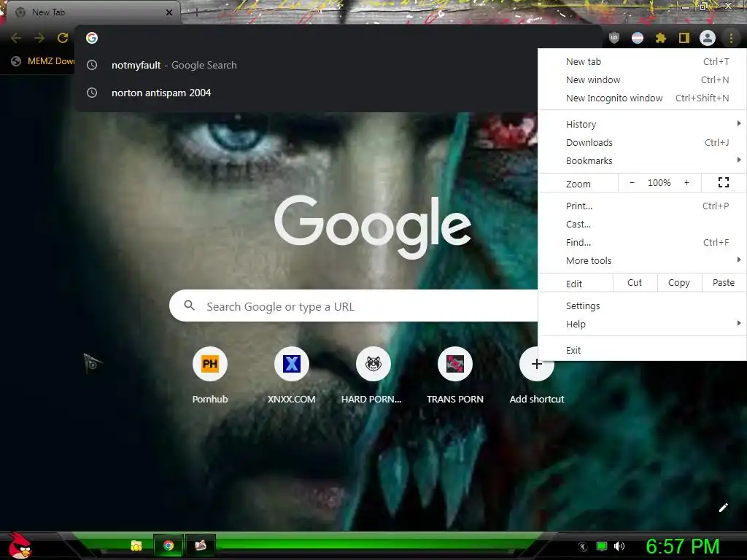Image resolution: width=747 pixels, height=560 pixels.
Task: Expand the More tools submenu
Action: tap(642, 260)
